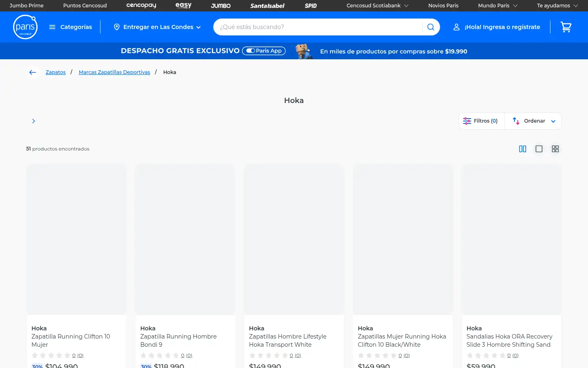Open the shopping cart
Viewport: 588px width, 368px height.
click(x=566, y=27)
